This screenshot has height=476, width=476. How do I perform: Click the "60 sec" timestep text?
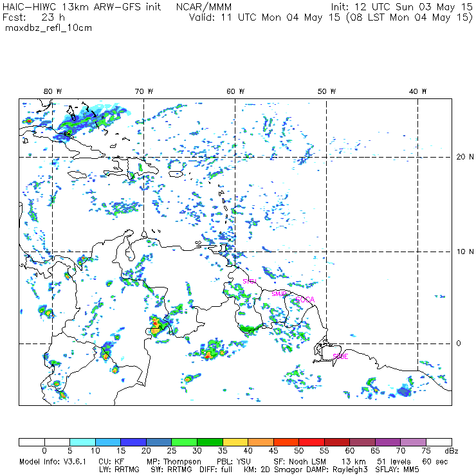(x=435, y=462)
